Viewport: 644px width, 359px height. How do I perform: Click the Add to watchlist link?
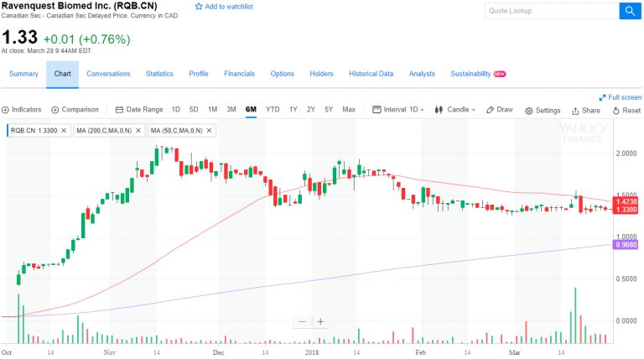point(229,7)
